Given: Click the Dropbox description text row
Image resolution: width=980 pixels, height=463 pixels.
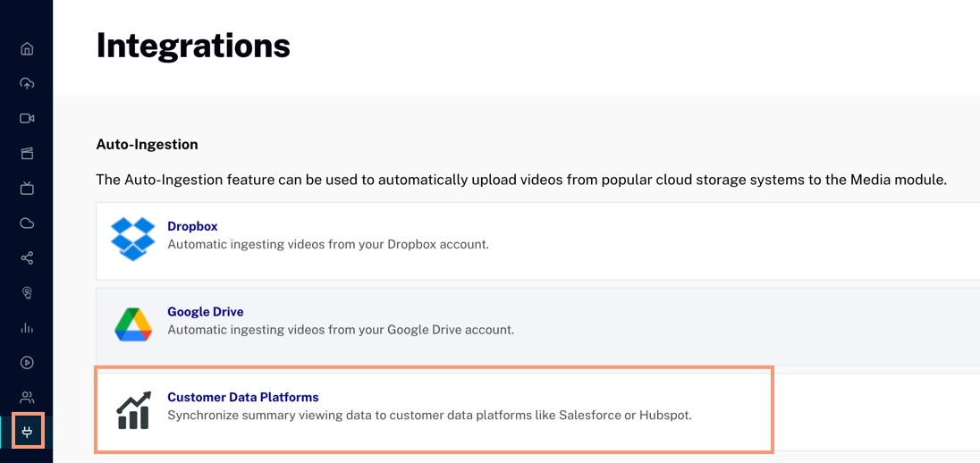Looking at the screenshot, I should pos(327,244).
